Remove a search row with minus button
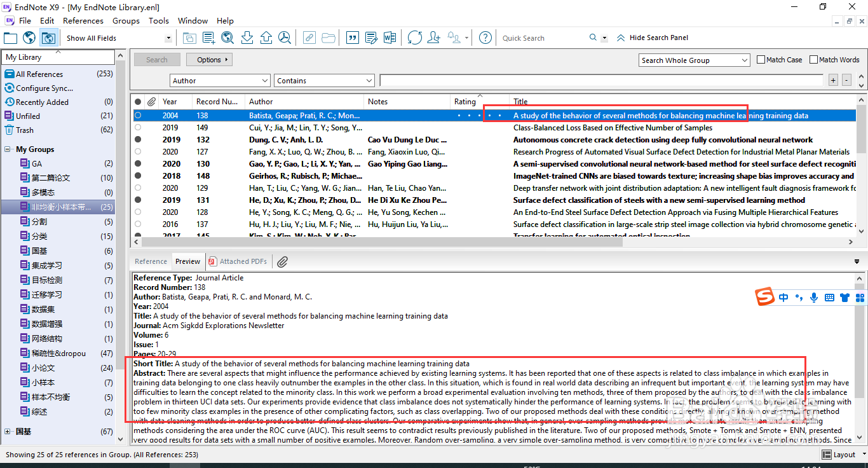Screen dimensions: 868x468 (x=846, y=80)
